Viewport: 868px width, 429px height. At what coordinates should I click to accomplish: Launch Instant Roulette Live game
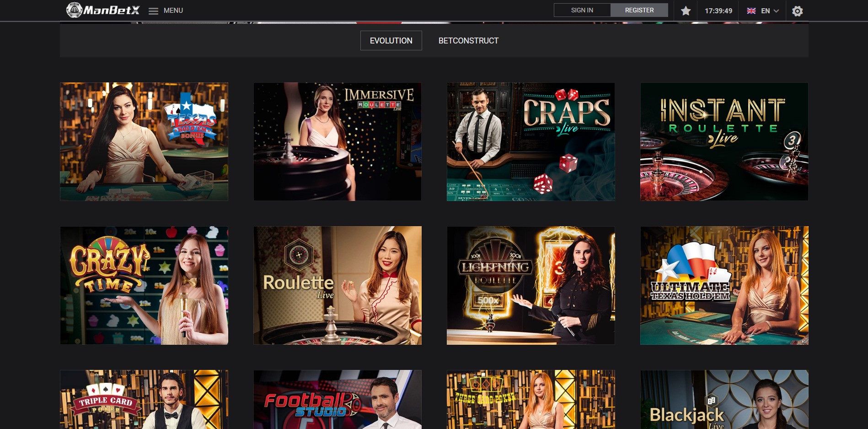724,141
